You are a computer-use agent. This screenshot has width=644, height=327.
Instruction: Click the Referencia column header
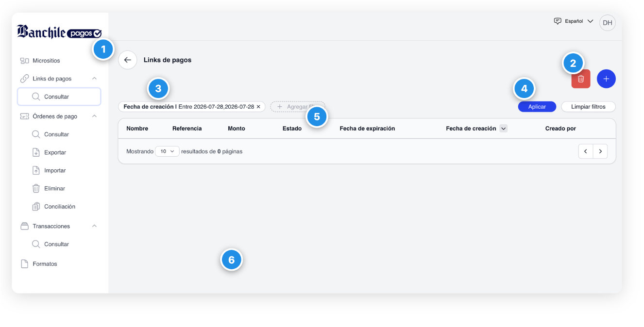pyautogui.click(x=187, y=129)
